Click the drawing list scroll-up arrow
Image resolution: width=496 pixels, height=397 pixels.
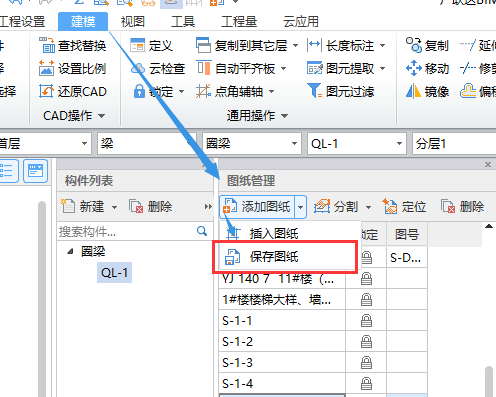[x=489, y=227]
